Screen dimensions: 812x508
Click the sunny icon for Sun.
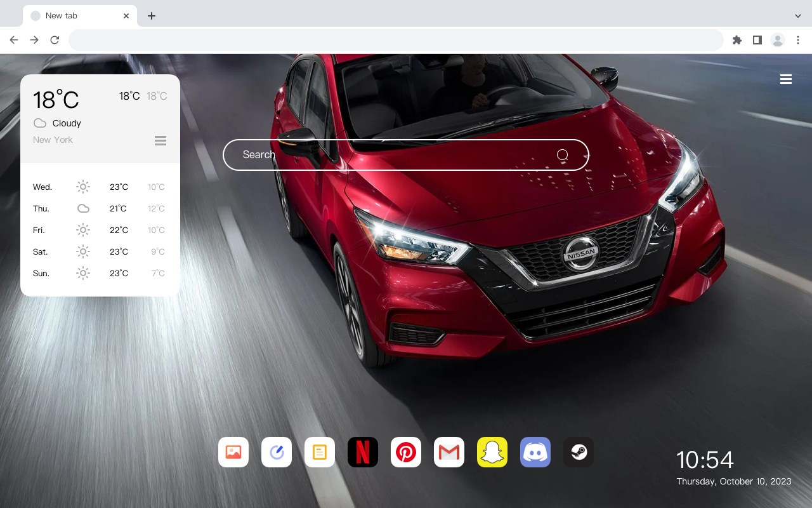coord(83,273)
